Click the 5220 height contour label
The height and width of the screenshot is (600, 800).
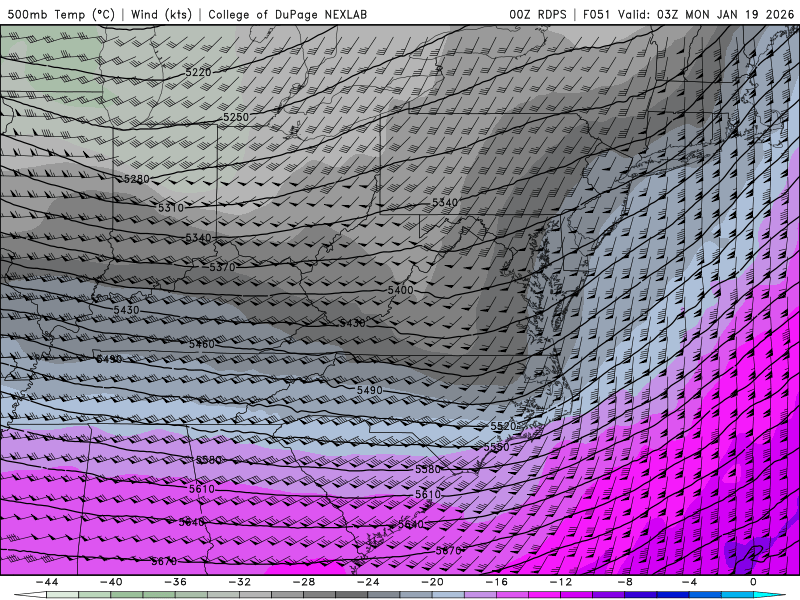coord(198,72)
